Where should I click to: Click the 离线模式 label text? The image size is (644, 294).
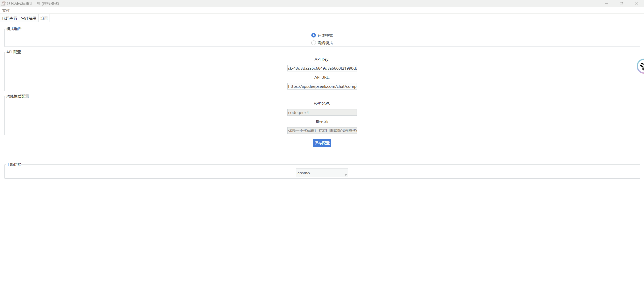coord(325,43)
